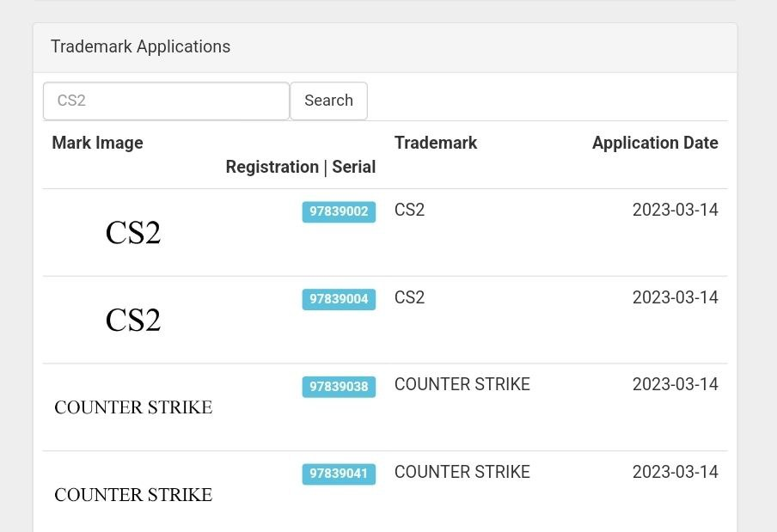Click the Trademark column header
The image size is (777, 532).
(436, 143)
